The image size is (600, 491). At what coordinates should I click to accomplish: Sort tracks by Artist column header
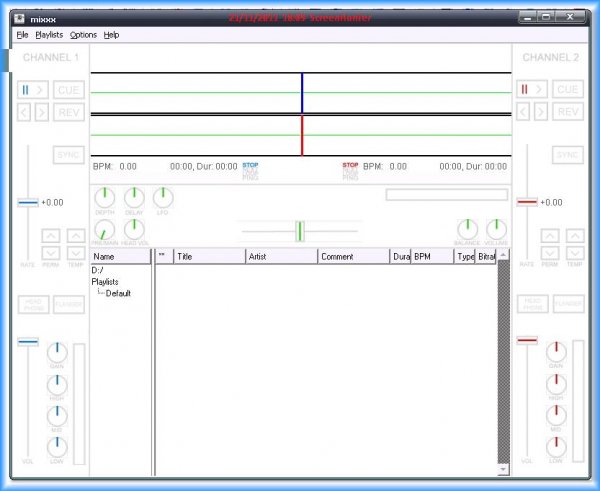tap(282, 256)
